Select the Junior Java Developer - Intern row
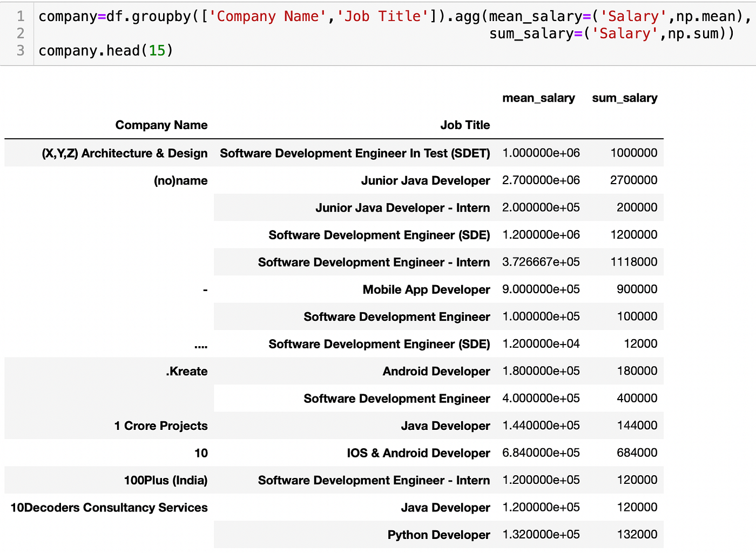Viewport: 756px width, 553px height. [402, 208]
